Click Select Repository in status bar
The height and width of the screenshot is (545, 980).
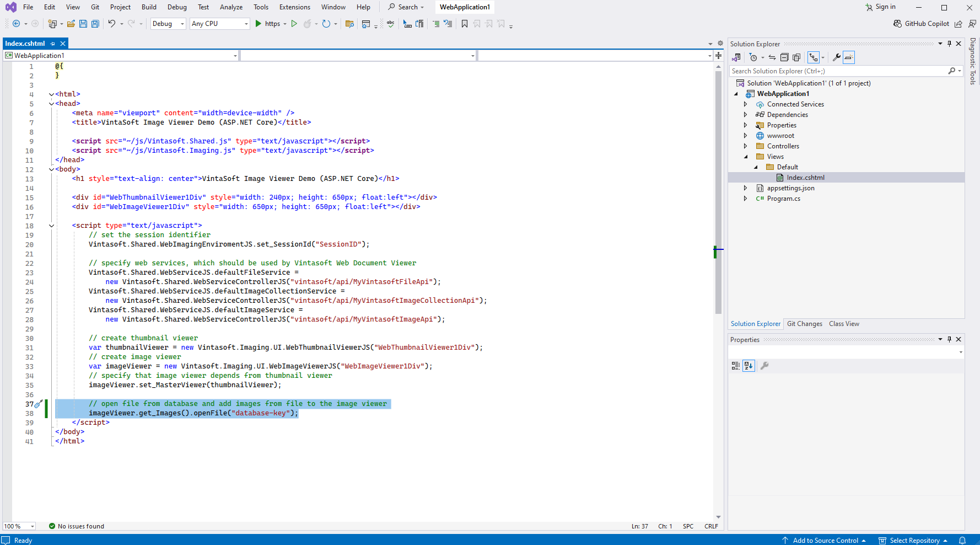[913, 541]
